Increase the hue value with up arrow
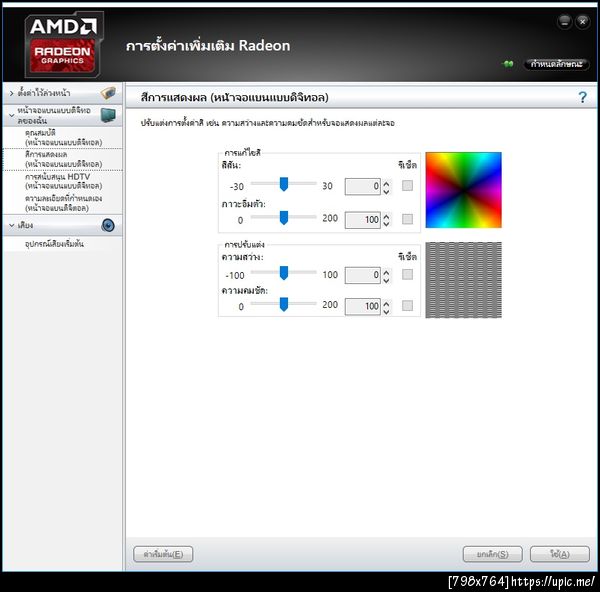Viewport: 600px width, 592px height. pos(386,183)
